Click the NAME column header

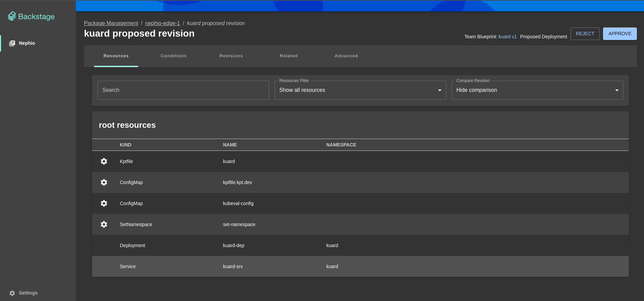pyautogui.click(x=230, y=145)
